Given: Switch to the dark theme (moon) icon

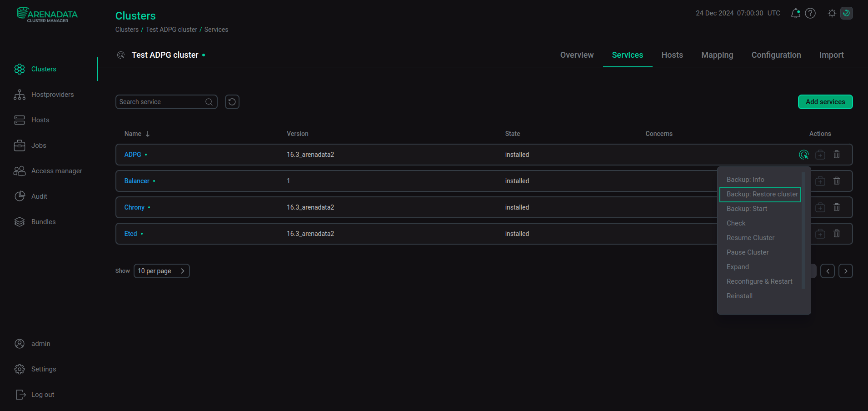Looking at the screenshot, I should pos(847,13).
